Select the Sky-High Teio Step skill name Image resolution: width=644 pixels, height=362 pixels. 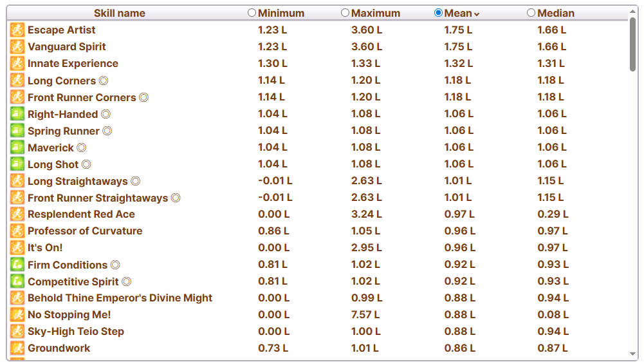(76, 332)
